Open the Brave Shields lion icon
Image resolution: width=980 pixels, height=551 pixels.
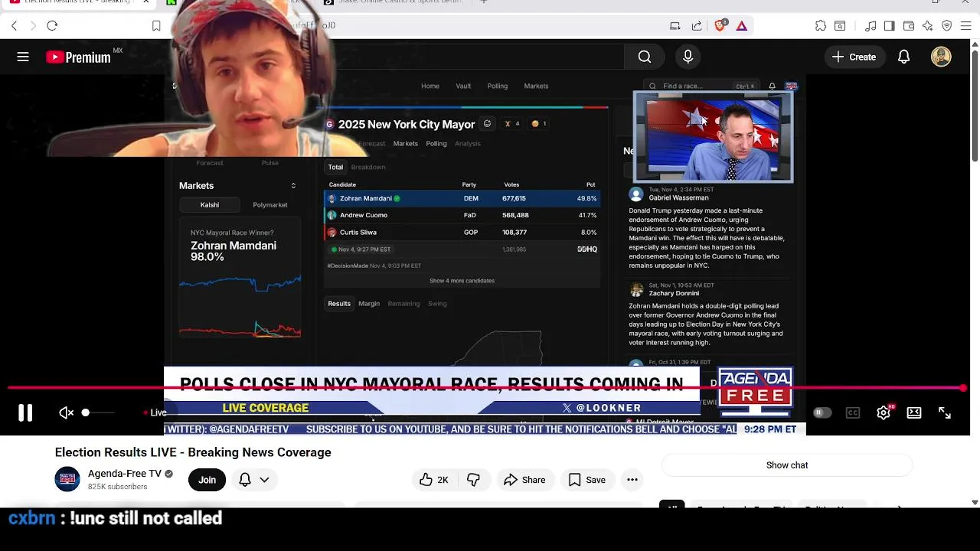click(x=720, y=25)
